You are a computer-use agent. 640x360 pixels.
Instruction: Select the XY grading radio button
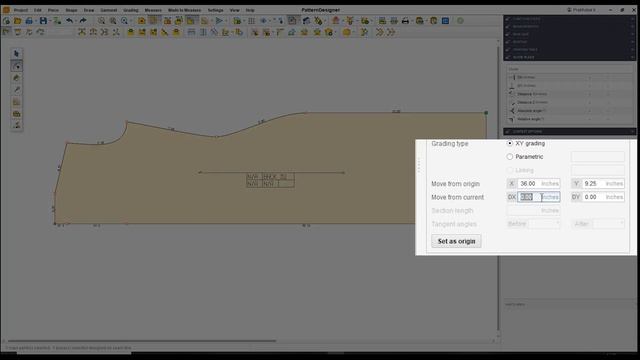[x=510, y=144]
